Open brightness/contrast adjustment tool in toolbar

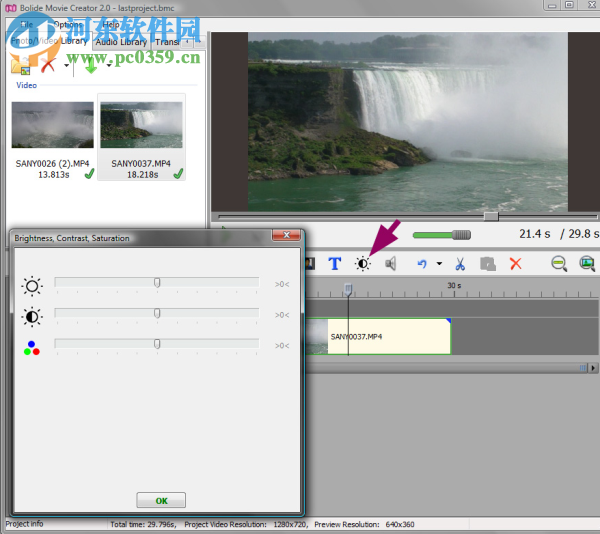pos(363,264)
